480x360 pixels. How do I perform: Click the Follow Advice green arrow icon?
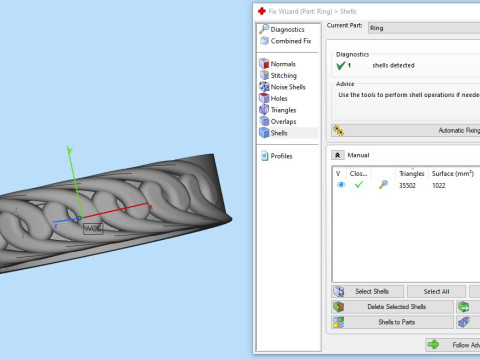click(433, 344)
